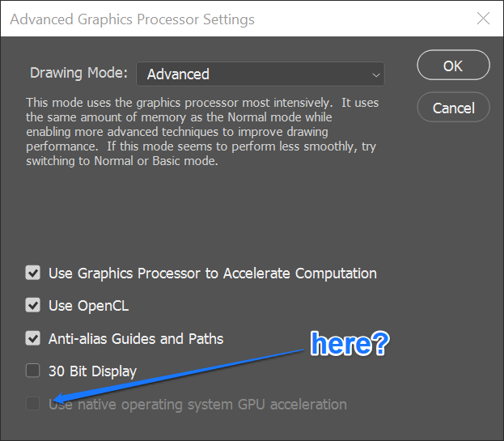Close the Advanced Graphics Processor Settings dialog
The height and width of the screenshot is (441, 504).
pyautogui.click(x=483, y=19)
